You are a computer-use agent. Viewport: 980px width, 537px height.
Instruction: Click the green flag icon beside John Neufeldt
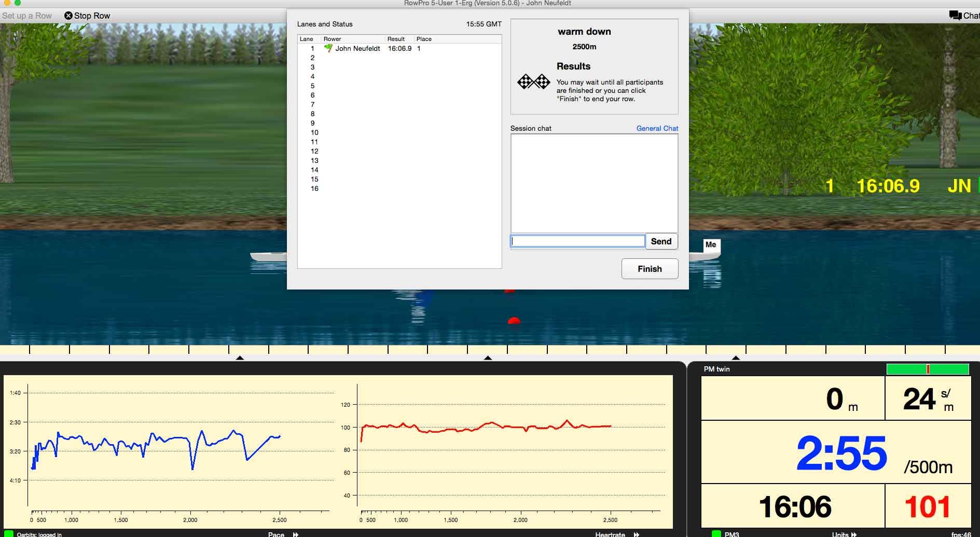click(328, 48)
